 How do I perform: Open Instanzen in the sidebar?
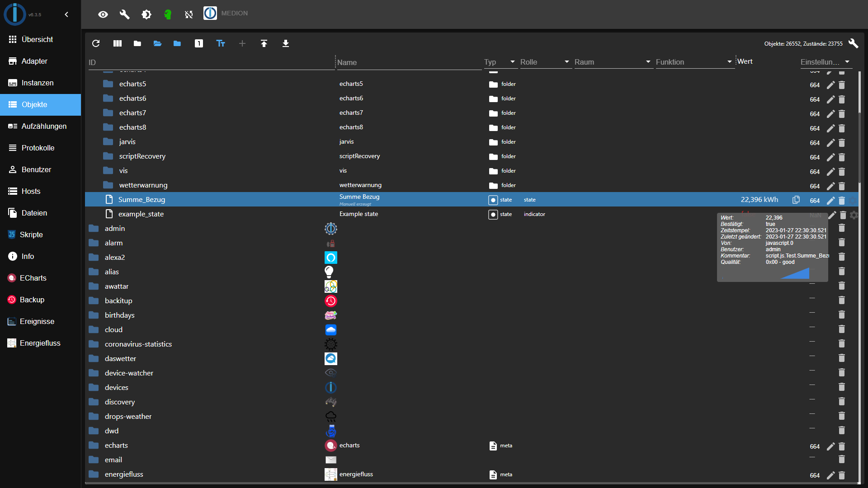(38, 83)
